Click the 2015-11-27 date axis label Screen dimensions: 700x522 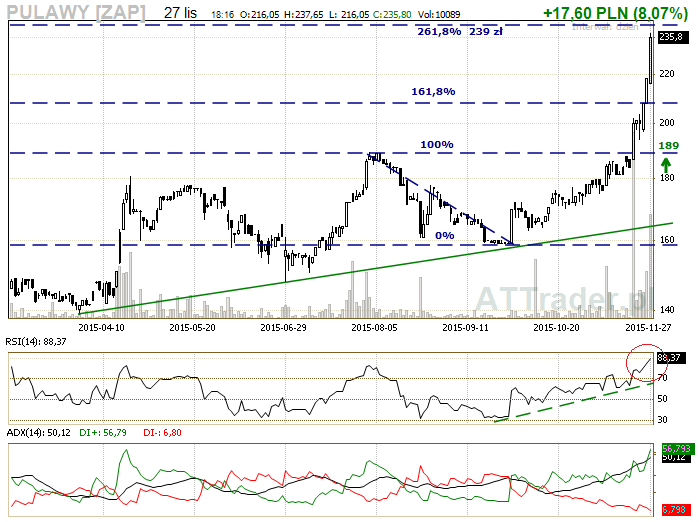[x=648, y=328]
